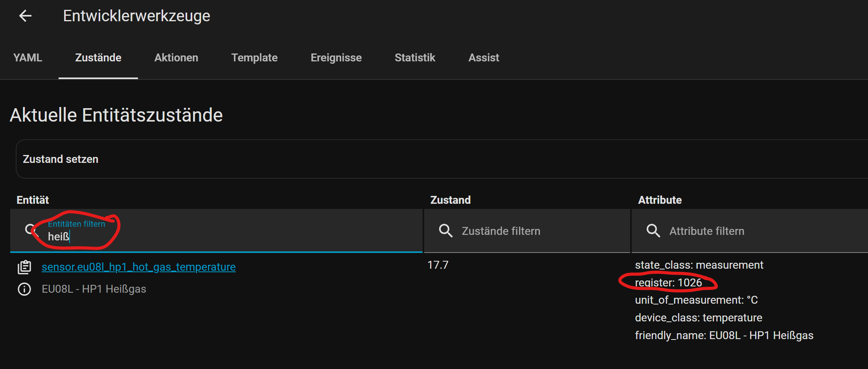Click the magnifier icon in Entitäten filtern
Screen dimensions: 868x369
[x=31, y=230]
